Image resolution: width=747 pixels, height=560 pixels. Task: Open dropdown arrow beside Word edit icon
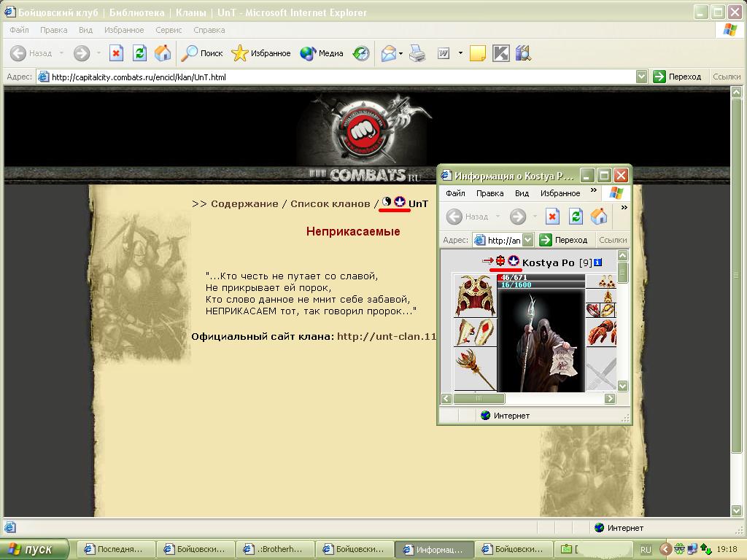pos(460,52)
